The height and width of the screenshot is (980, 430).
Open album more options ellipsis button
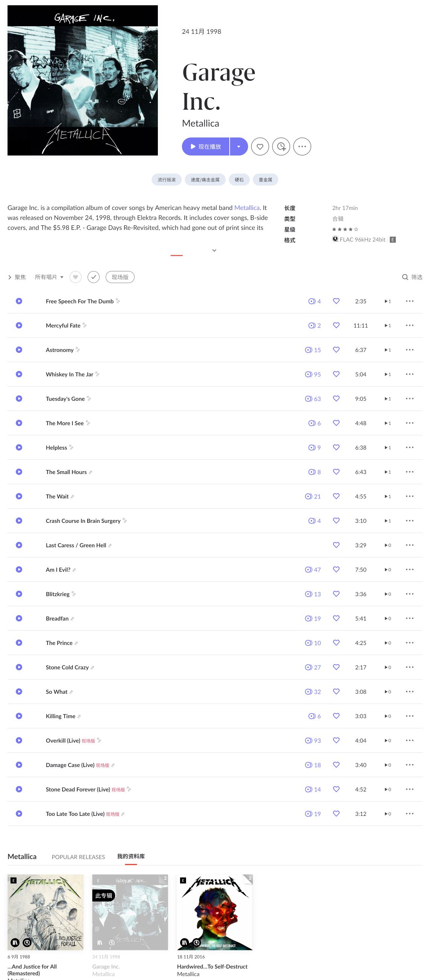tap(302, 146)
